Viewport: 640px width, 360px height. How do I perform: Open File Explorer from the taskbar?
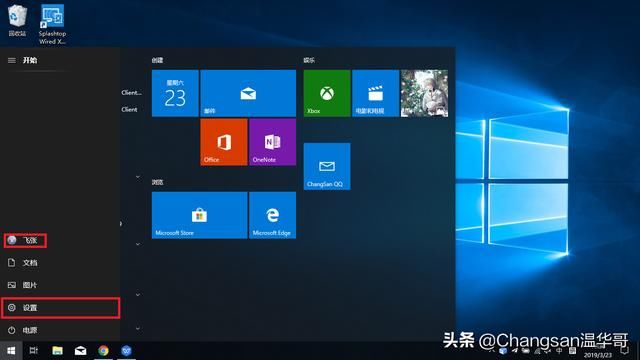57,351
